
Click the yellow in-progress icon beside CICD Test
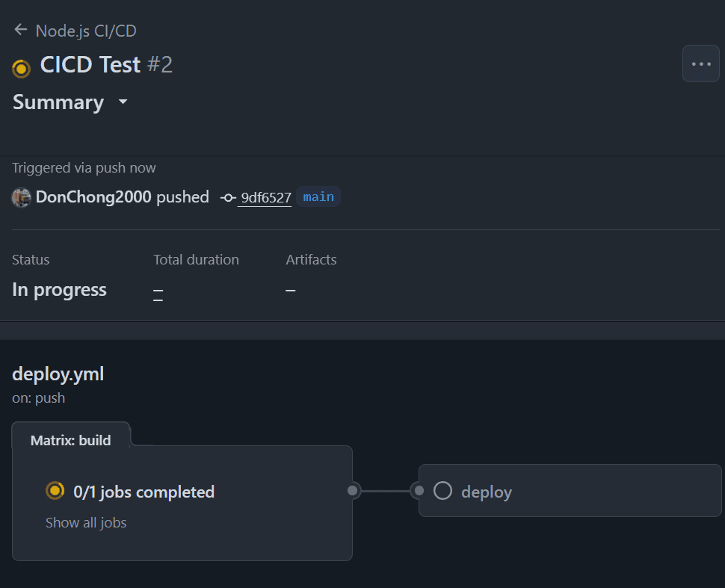point(22,68)
